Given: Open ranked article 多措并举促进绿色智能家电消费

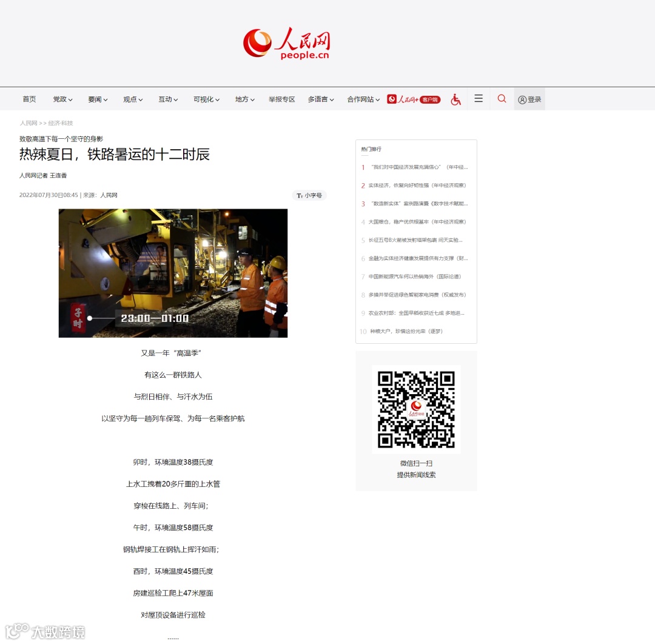Looking at the screenshot, I should [417, 295].
